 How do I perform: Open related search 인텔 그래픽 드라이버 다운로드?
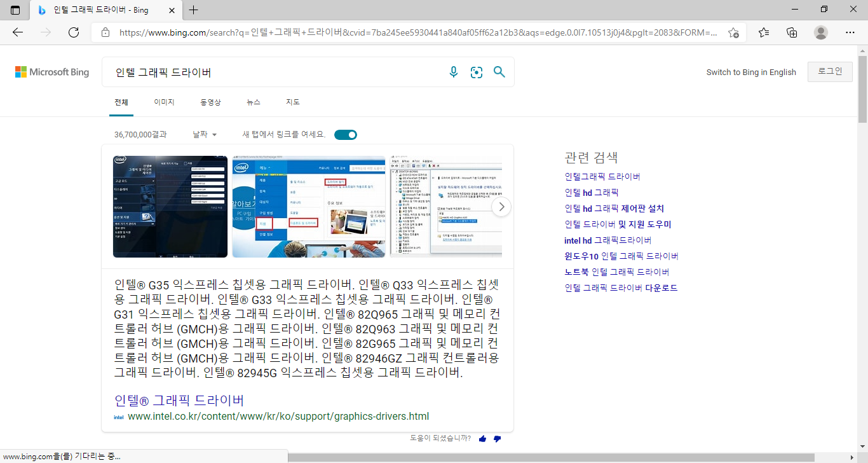pyautogui.click(x=621, y=288)
